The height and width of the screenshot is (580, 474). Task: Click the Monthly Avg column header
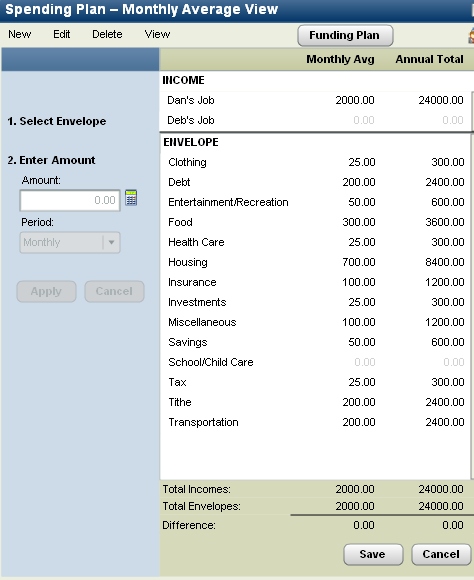[x=340, y=59]
